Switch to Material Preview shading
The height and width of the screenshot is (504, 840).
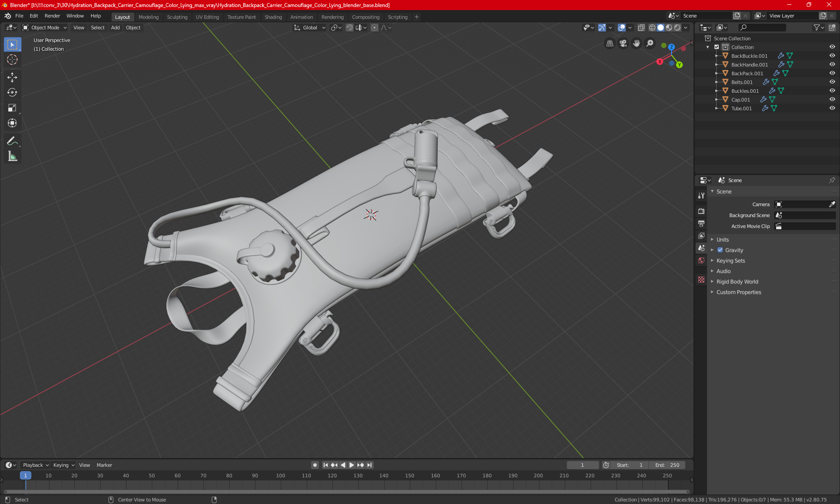pyautogui.click(x=669, y=28)
